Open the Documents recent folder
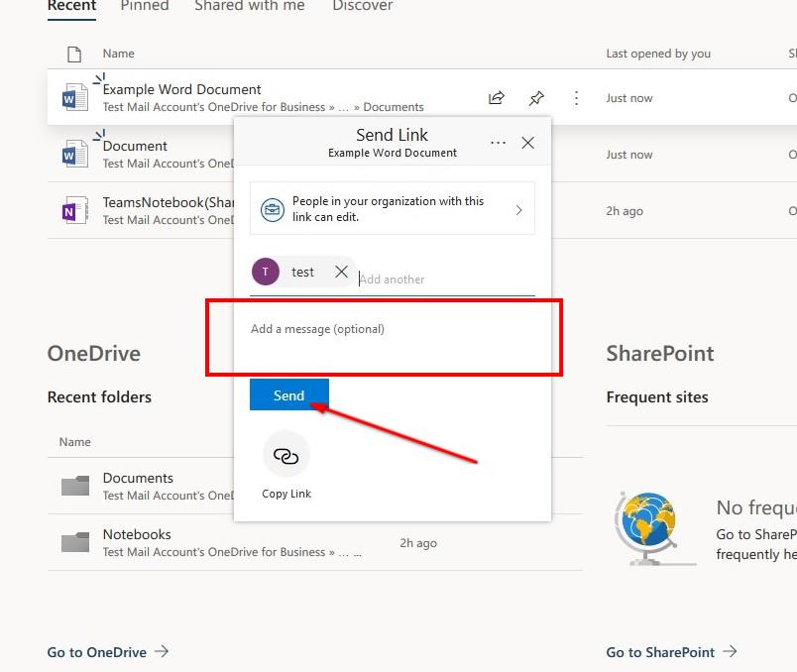 click(x=138, y=478)
